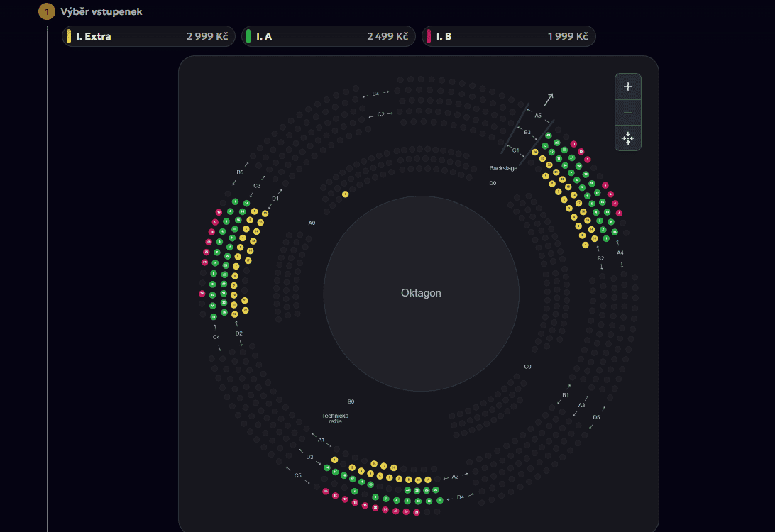
Task: Choose the I. A price category
Action: [328, 36]
